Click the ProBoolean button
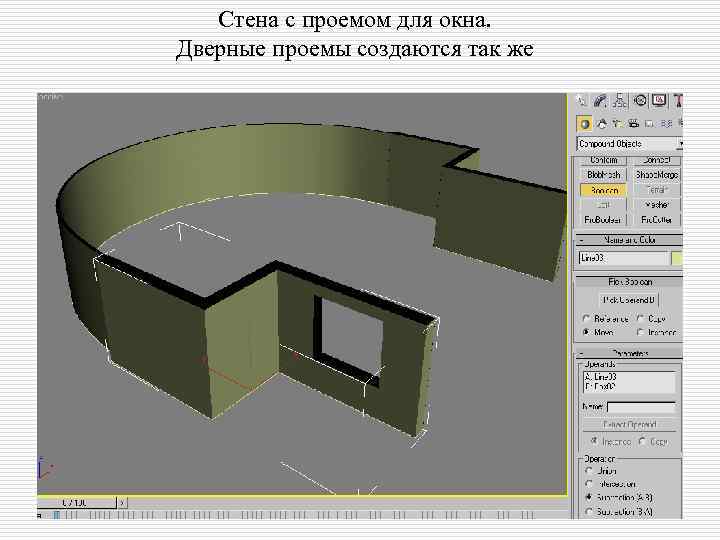The image size is (720, 540). 603,220
